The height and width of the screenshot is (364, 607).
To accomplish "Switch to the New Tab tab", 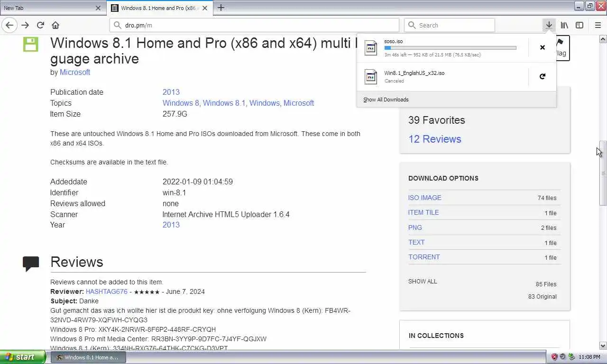I will [52, 8].
